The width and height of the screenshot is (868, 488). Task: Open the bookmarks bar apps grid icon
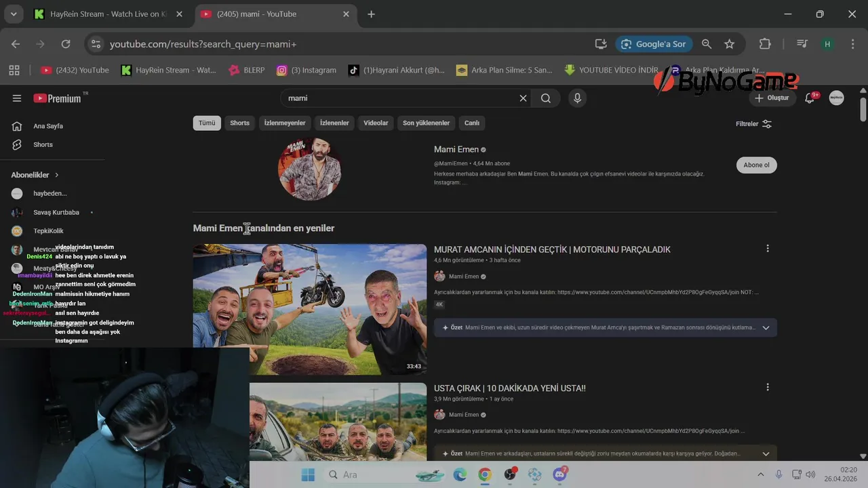click(14, 70)
